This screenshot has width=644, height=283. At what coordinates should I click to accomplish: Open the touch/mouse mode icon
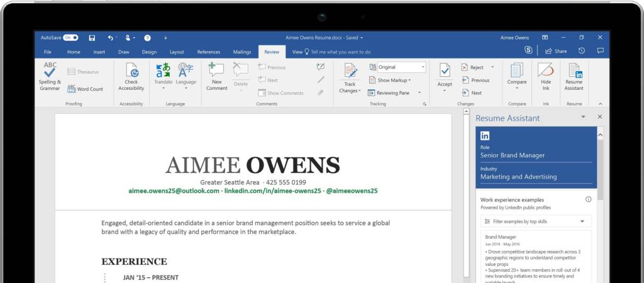pyautogui.click(x=128, y=38)
